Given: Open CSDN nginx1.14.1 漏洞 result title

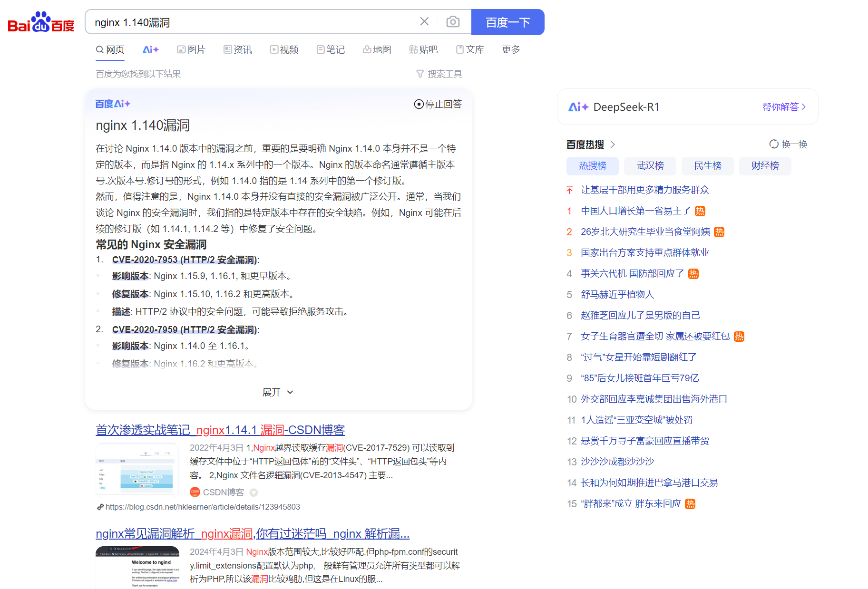Looking at the screenshot, I should tap(220, 430).
